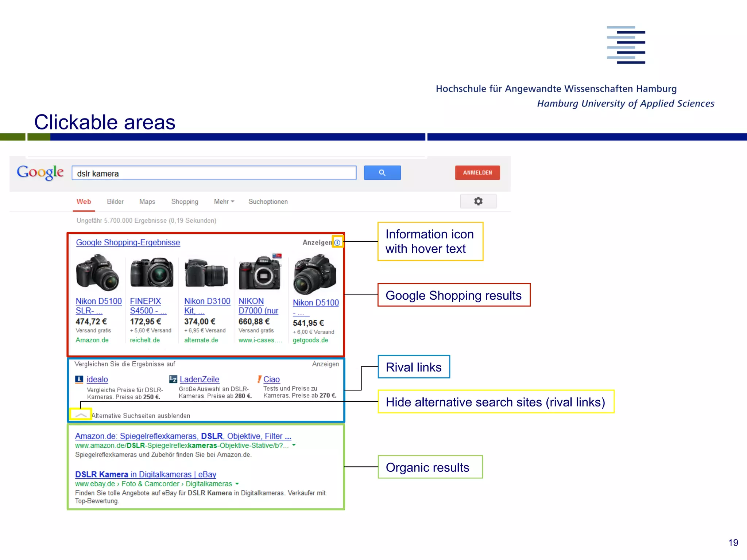Open Nikon D5100 getgoods.de product link
Viewport: 747px width, 560px height.
316,307
